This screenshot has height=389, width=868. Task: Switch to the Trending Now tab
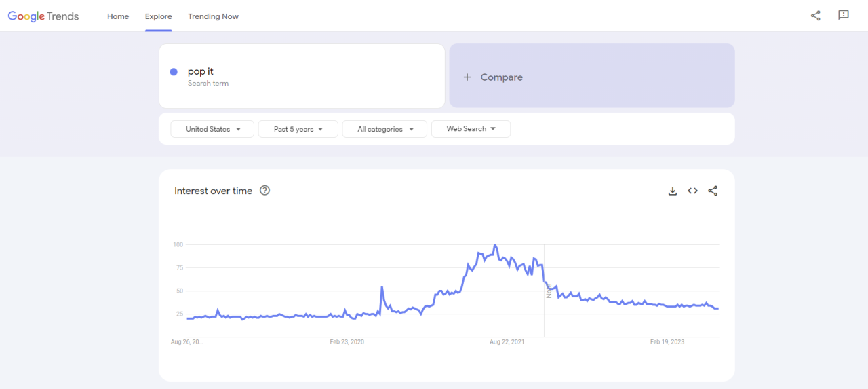pos(213,16)
